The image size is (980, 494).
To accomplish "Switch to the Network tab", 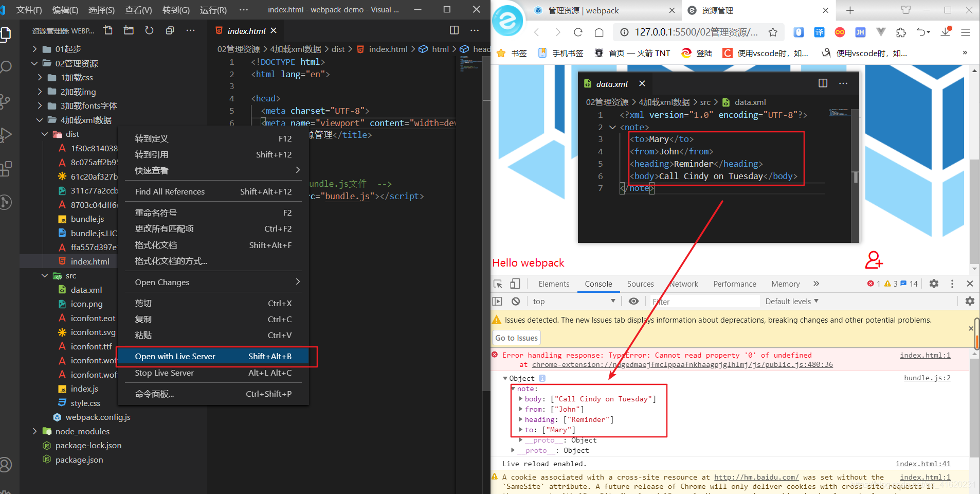I will (x=684, y=284).
